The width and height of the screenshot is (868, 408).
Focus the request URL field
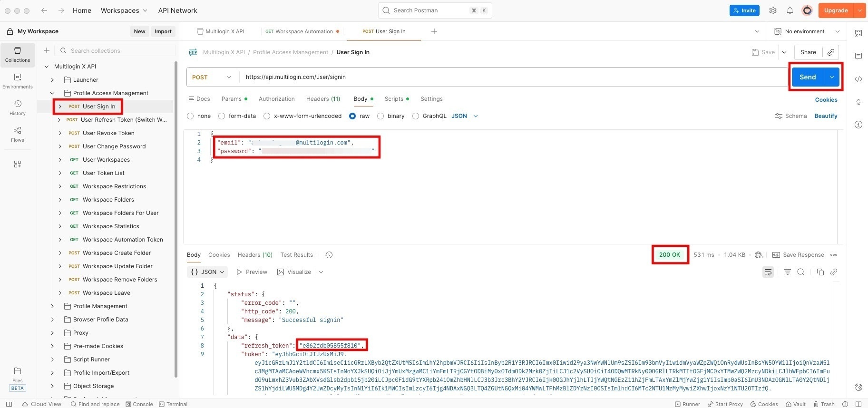click(514, 77)
